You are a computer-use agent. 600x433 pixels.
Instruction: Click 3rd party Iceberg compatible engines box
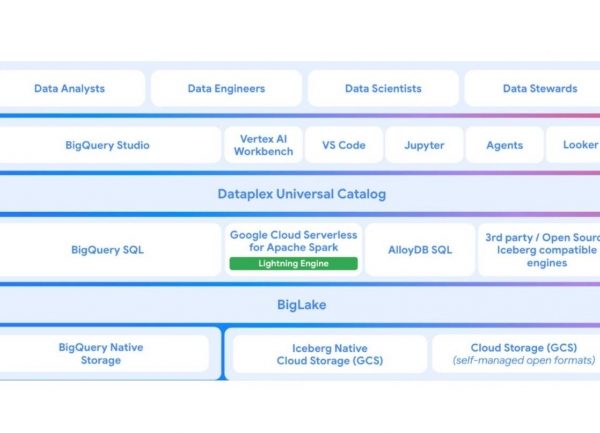click(x=540, y=250)
